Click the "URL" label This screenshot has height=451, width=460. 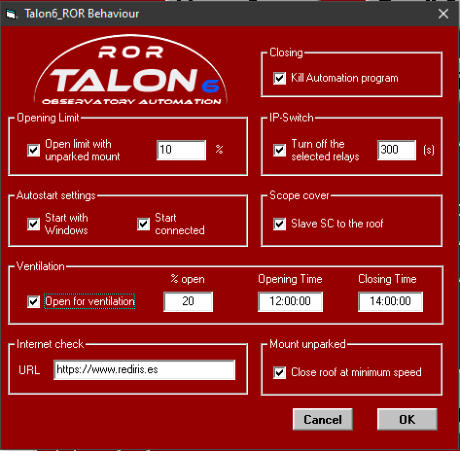click(x=29, y=370)
